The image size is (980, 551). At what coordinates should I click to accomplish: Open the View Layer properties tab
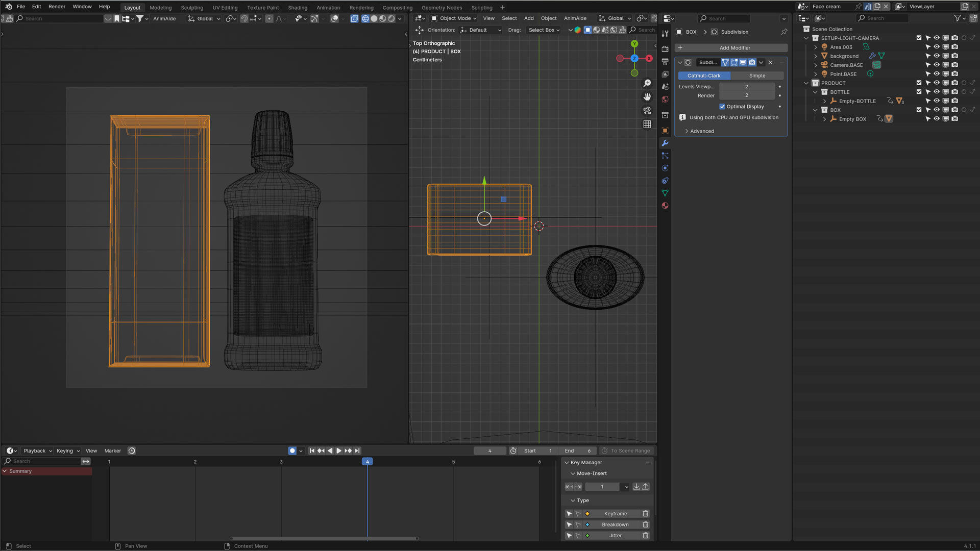pyautogui.click(x=665, y=74)
